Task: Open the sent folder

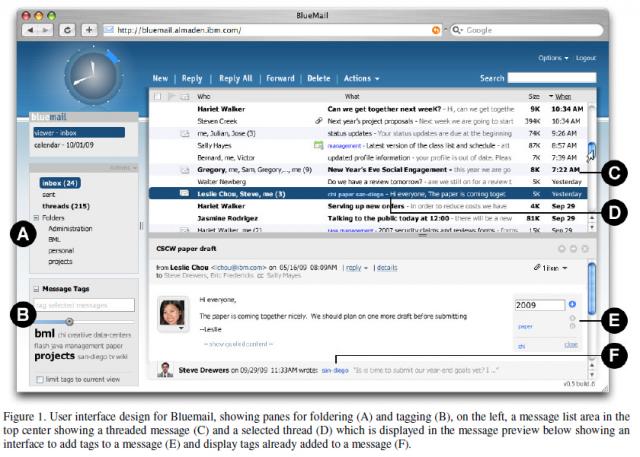Action: [49, 195]
